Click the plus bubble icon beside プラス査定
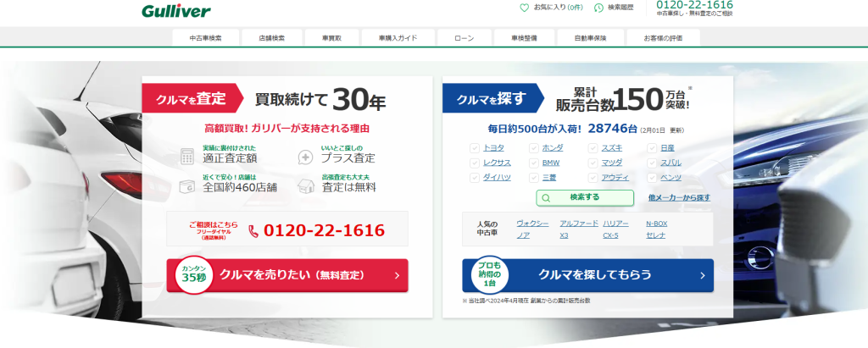 tap(305, 157)
